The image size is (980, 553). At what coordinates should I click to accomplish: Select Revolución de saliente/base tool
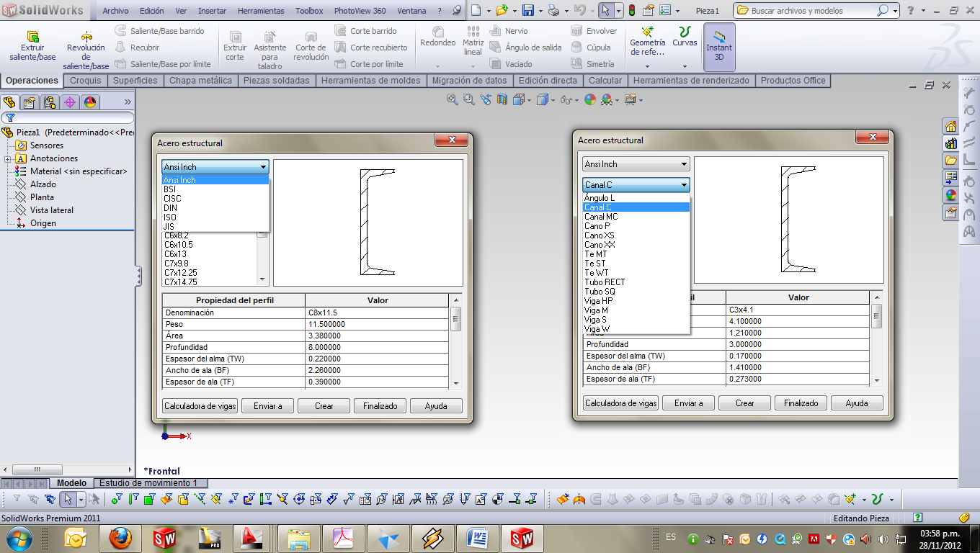pos(86,50)
